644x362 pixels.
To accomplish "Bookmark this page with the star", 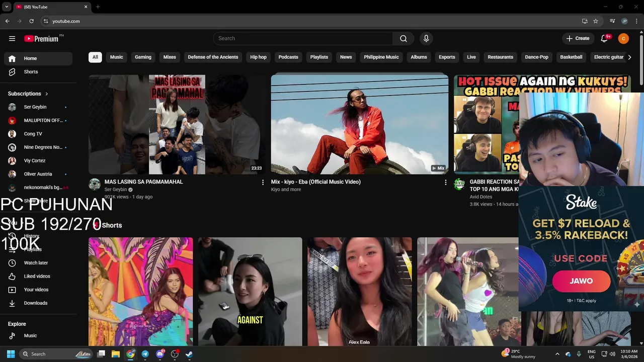I will tap(596, 21).
